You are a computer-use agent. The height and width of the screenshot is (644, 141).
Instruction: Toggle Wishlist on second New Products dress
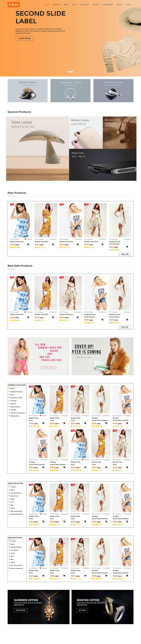53,239
